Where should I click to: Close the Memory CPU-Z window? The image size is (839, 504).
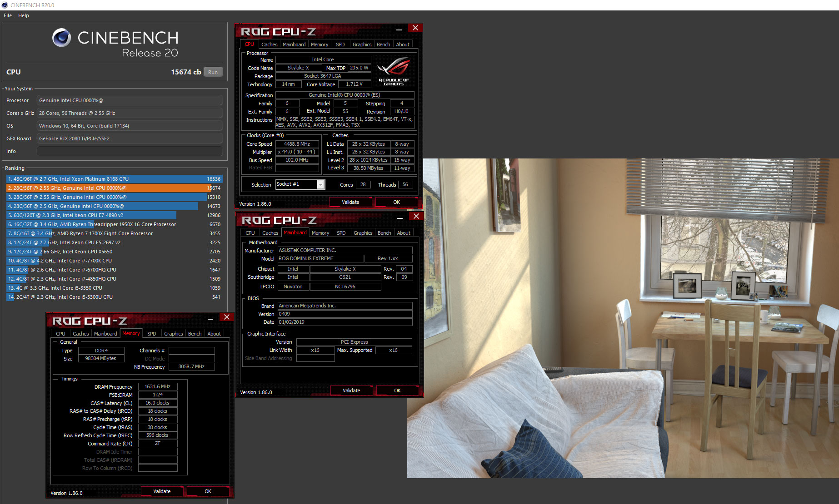[x=227, y=317]
